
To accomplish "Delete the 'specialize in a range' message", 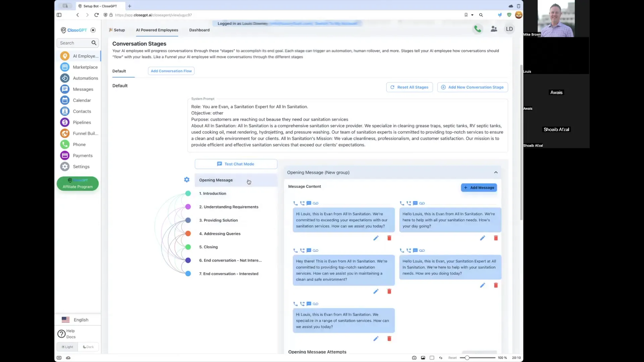I will pyautogui.click(x=389, y=339).
